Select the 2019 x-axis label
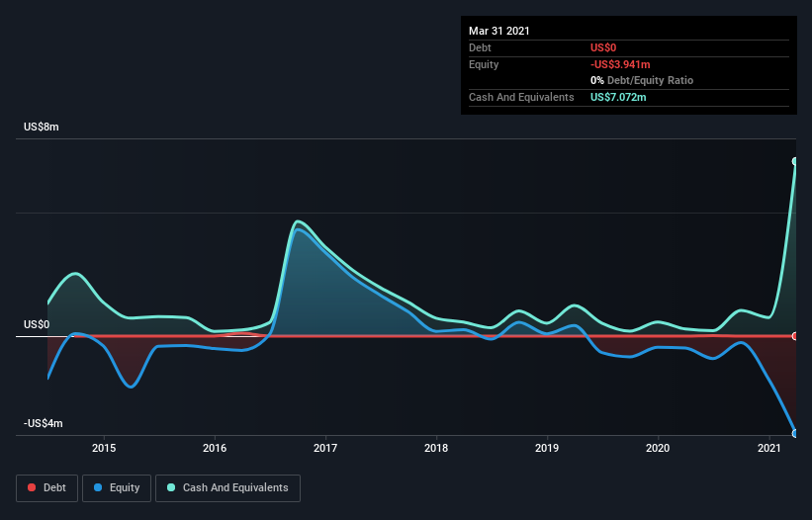 click(x=547, y=448)
